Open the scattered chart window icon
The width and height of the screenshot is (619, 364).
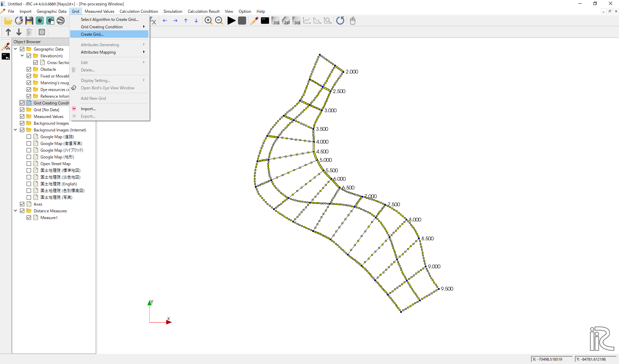[317, 21]
